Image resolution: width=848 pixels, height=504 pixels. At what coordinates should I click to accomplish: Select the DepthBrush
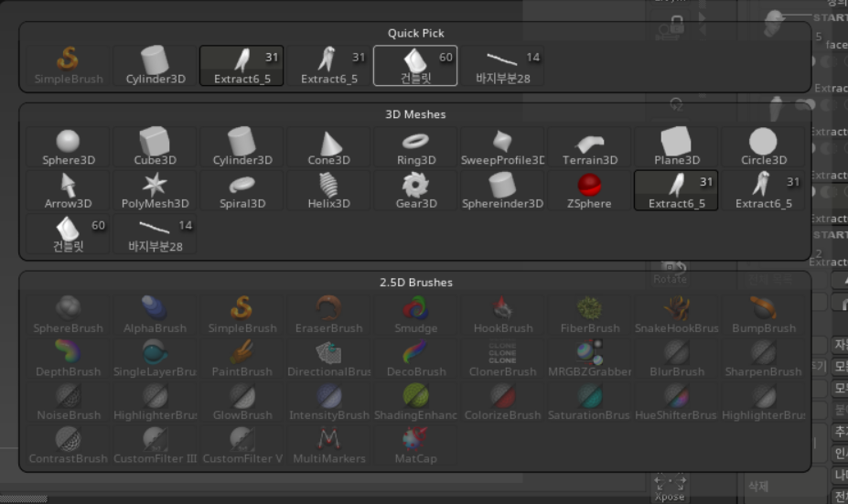click(68, 359)
